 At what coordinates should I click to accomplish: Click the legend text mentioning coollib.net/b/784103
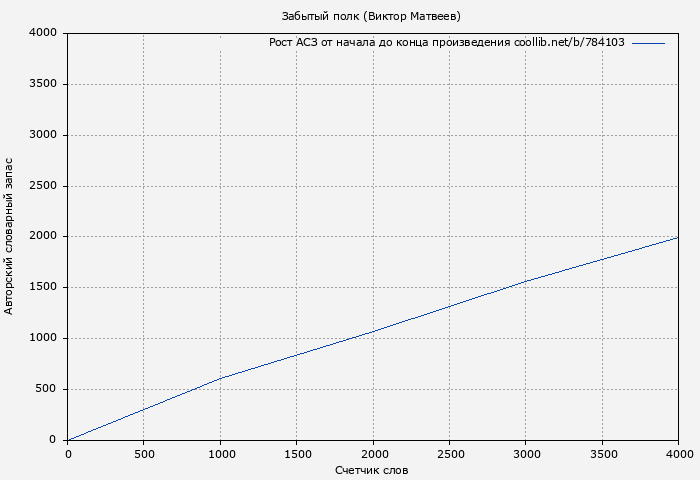click(x=447, y=43)
